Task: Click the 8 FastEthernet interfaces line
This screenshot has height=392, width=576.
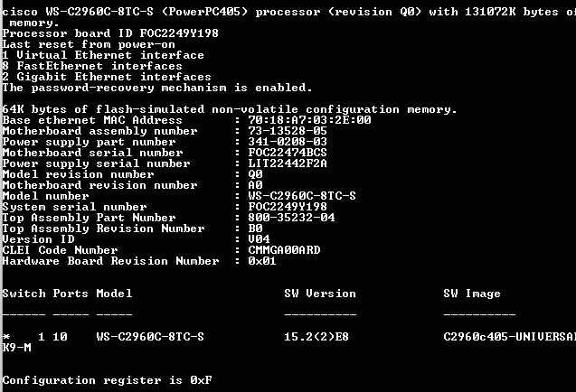Action: [x=92, y=66]
